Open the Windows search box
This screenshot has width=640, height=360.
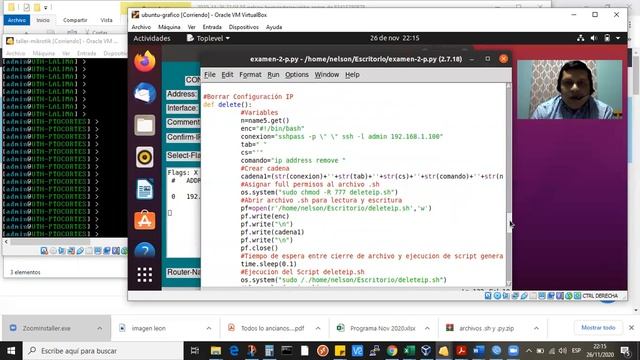coord(102,351)
